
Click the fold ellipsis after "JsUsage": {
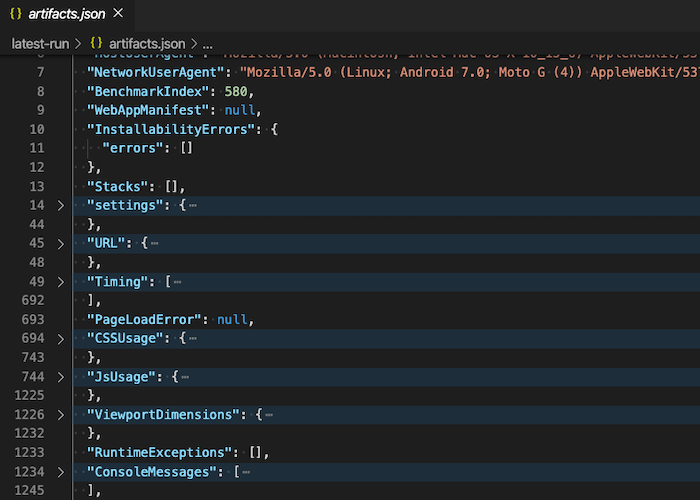185,377
